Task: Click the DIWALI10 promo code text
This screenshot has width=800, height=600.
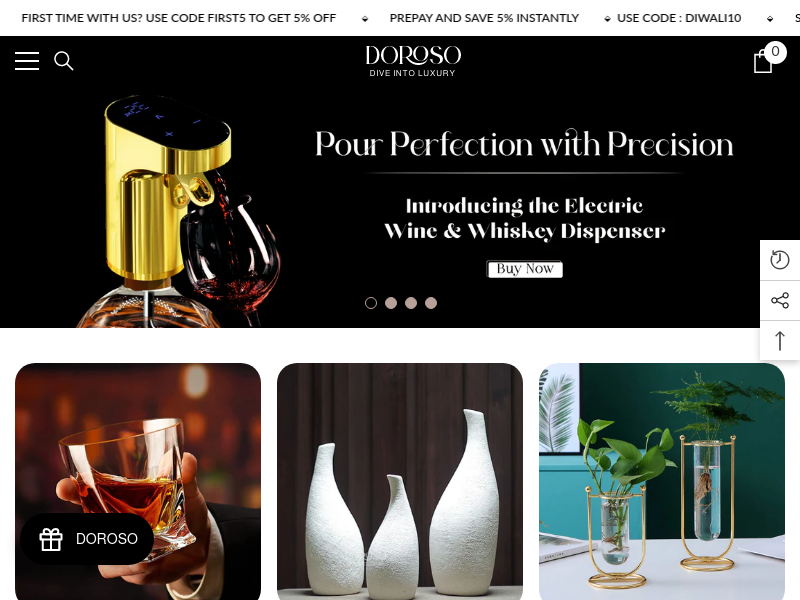Action: (x=679, y=18)
